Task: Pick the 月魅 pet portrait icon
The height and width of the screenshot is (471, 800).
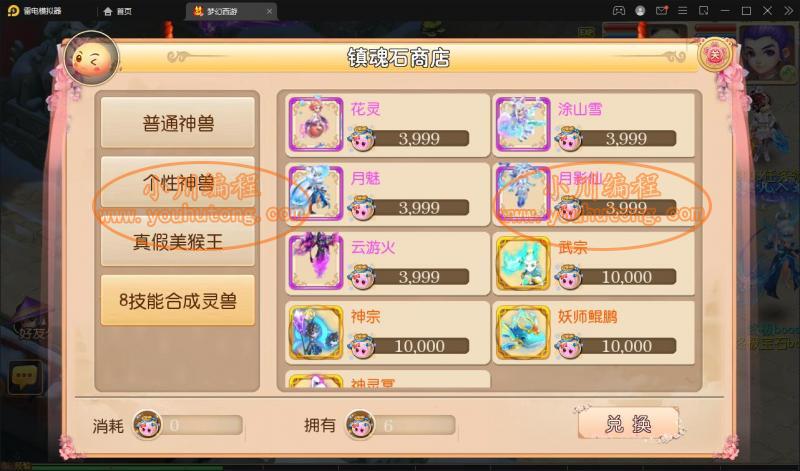Action: 316,193
